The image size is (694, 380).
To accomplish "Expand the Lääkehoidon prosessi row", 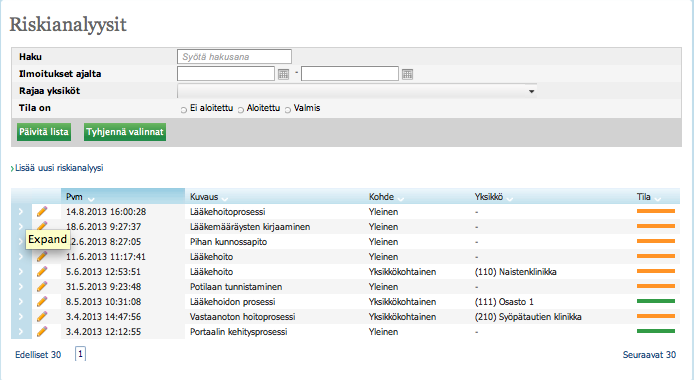I will 21,302.
